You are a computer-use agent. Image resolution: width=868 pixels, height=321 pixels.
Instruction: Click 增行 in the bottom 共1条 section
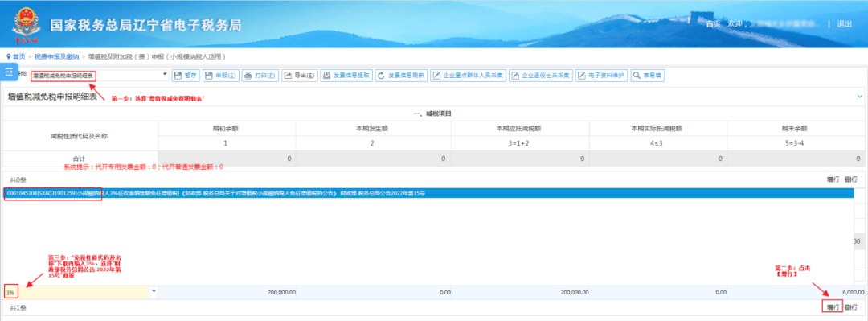[x=833, y=307]
